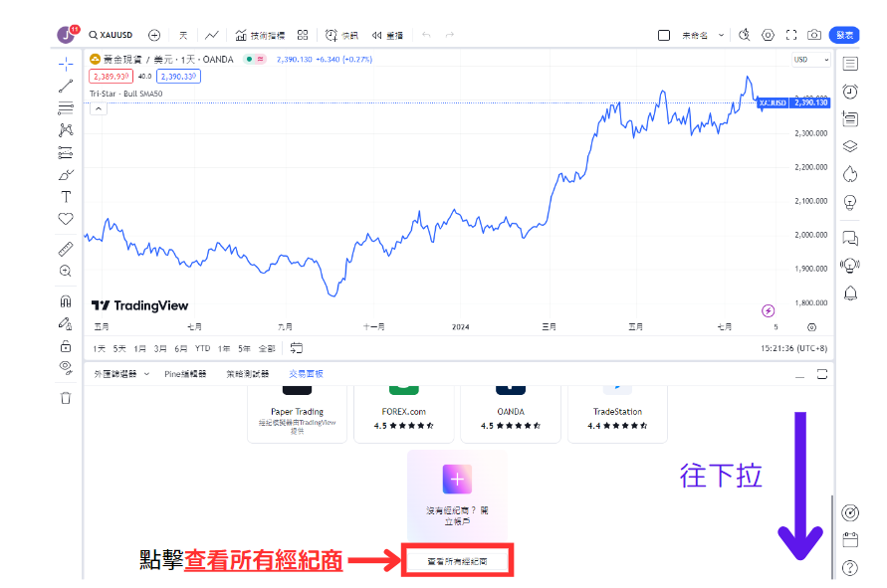Select the 1月 date range
This screenshot has width=887, height=588.
pos(139,349)
